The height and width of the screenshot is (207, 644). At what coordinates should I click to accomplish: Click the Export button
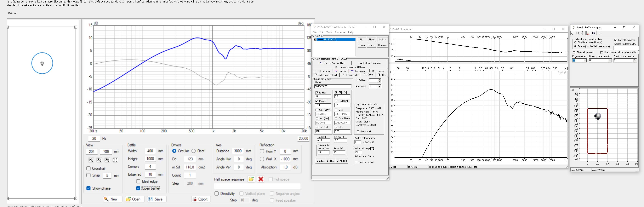[x=201, y=199]
